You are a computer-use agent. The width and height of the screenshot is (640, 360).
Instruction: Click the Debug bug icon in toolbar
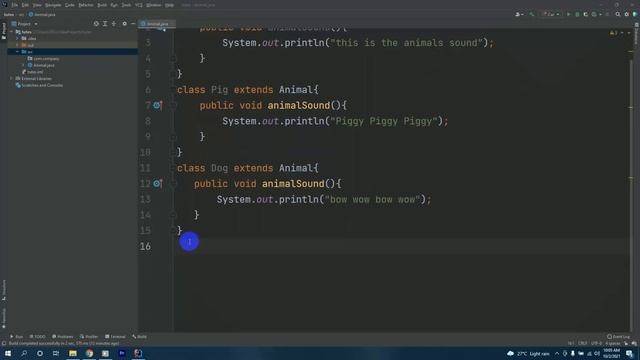pos(577,14)
